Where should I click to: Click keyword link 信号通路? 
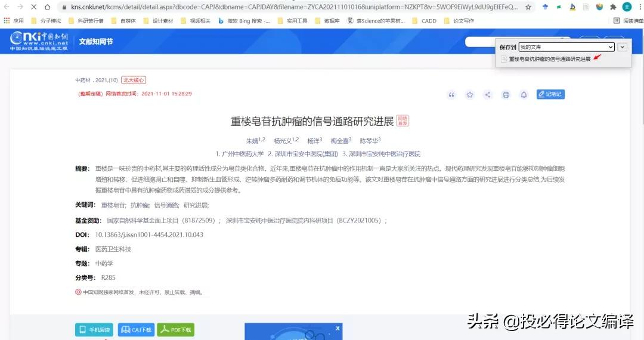166,205
